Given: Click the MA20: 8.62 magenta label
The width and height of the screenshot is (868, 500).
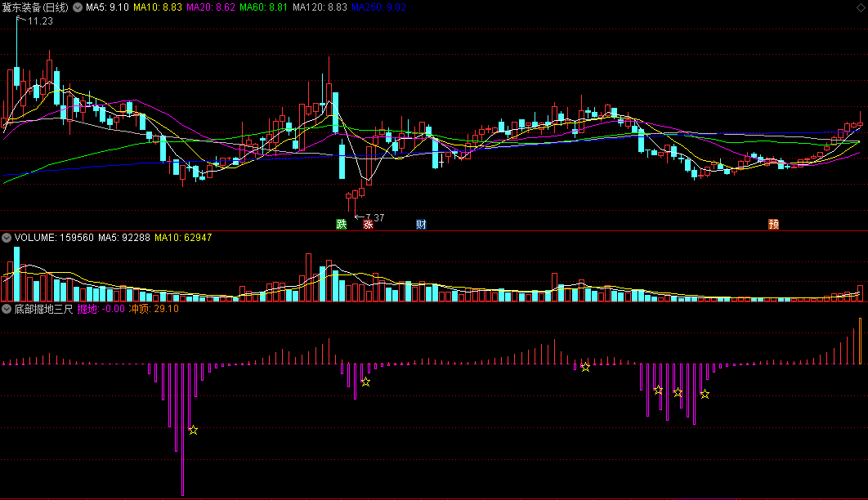Looking at the screenshot, I should tap(210, 7).
